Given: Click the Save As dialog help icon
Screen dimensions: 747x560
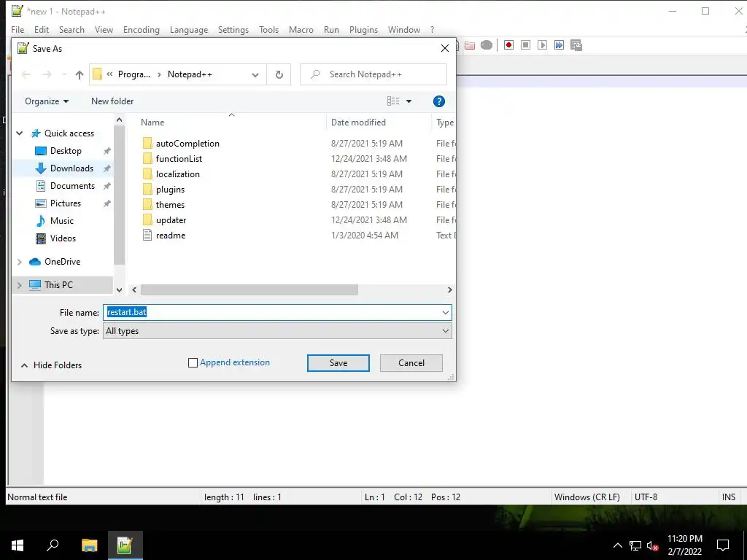Looking at the screenshot, I should 438,101.
